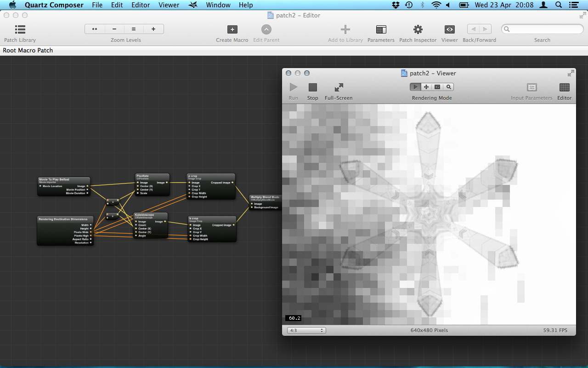Click the Create Macro icon
The width and height of the screenshot is (588, 368).
click(x=232, y=30)
